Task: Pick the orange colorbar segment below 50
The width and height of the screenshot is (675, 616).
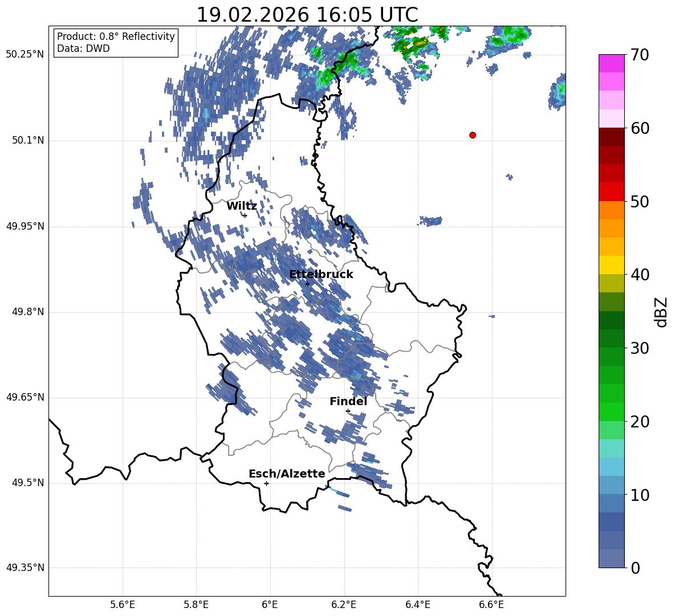Action: [x=611, y=210]
